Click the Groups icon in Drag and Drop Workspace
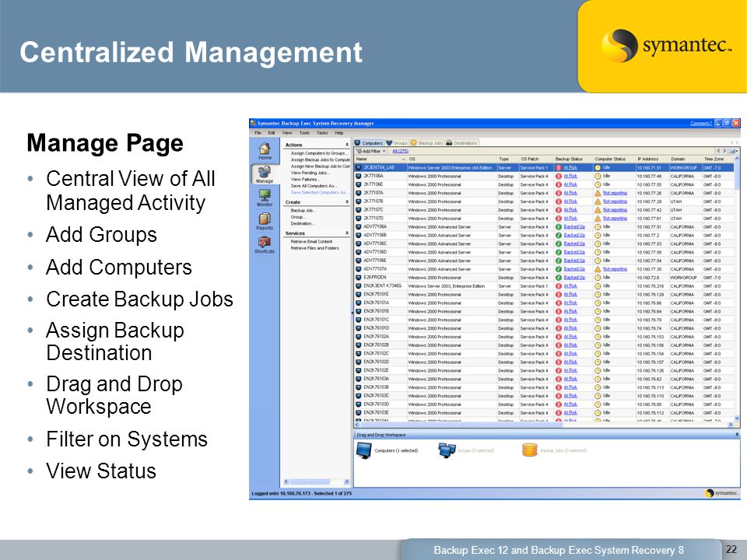Image resolution: width=747 pixels, height=560 pixels. pyautogui.click(x=447, y=450)
